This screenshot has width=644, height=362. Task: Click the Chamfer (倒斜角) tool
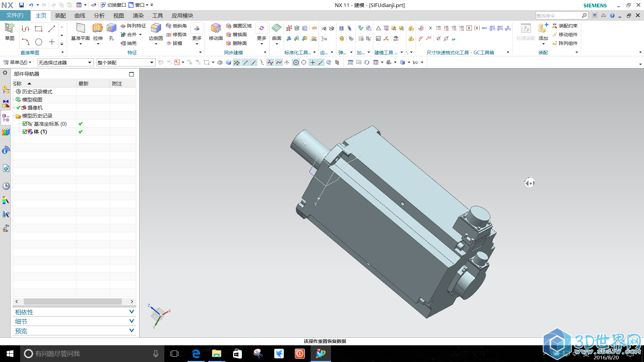(176, 26)
